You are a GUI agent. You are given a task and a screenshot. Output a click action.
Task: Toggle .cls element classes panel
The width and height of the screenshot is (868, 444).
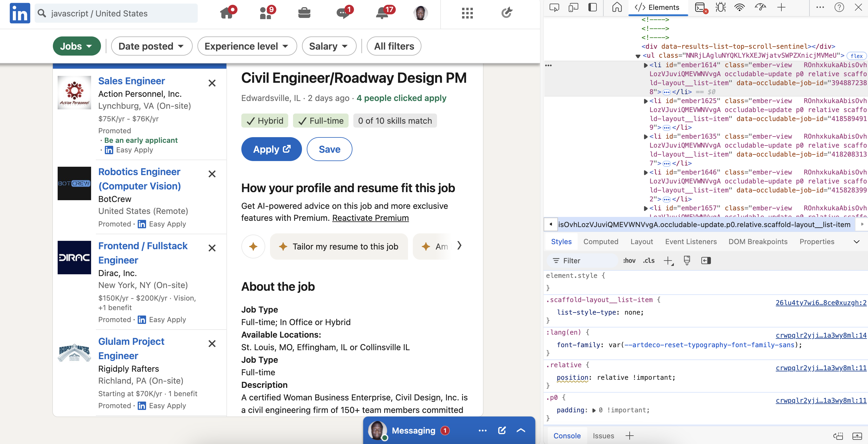click(x=649, y=261)
